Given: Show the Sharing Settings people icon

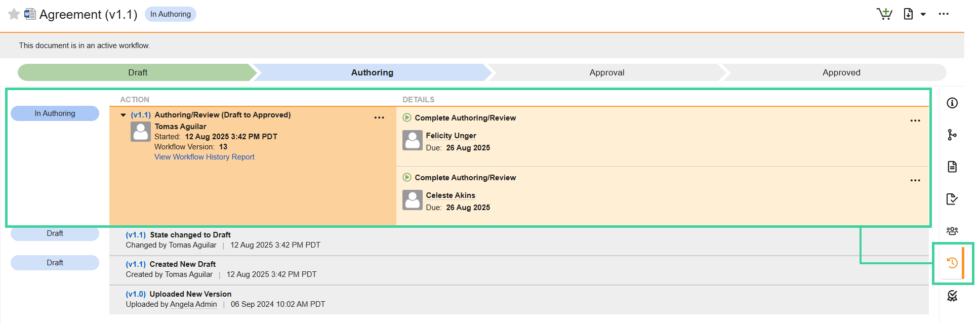Looking at the screenshot, I should pos(952,231).
